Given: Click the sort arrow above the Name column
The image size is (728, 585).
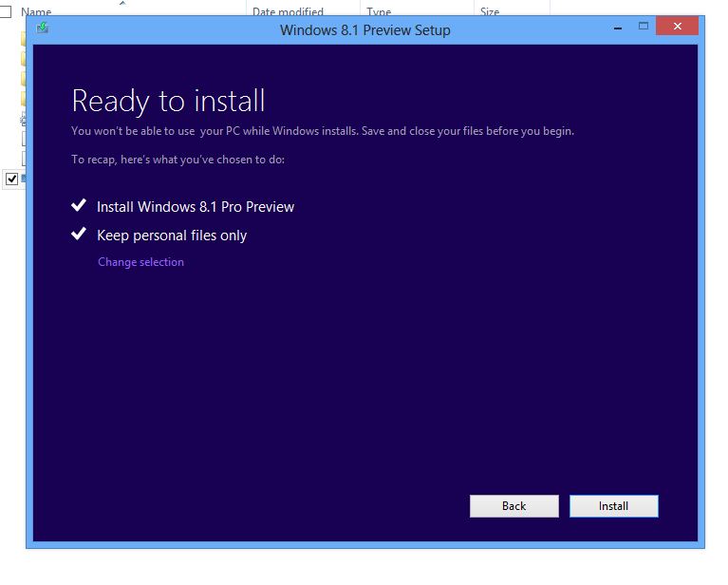Looking at the screenshot, I should 122,3.
